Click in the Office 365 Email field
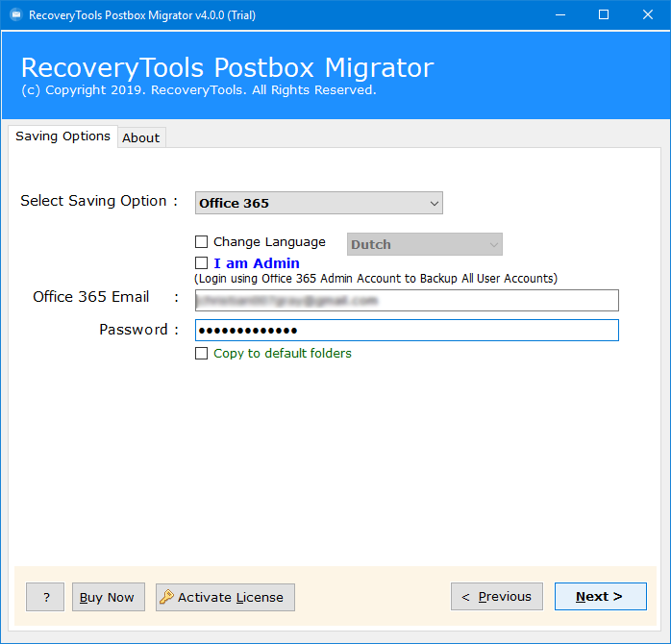 pyautogui.click(x=407, y=301)
